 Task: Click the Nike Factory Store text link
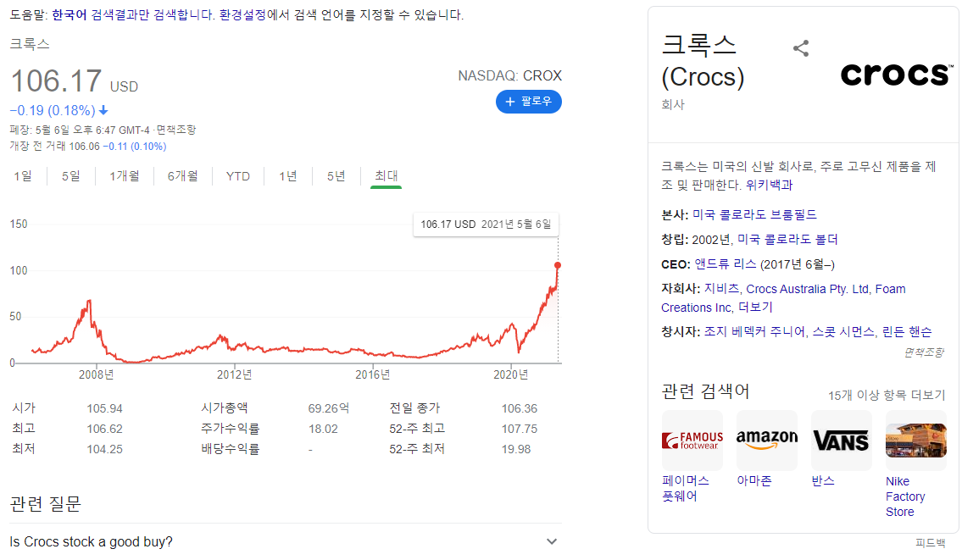[x=905, y=496]
